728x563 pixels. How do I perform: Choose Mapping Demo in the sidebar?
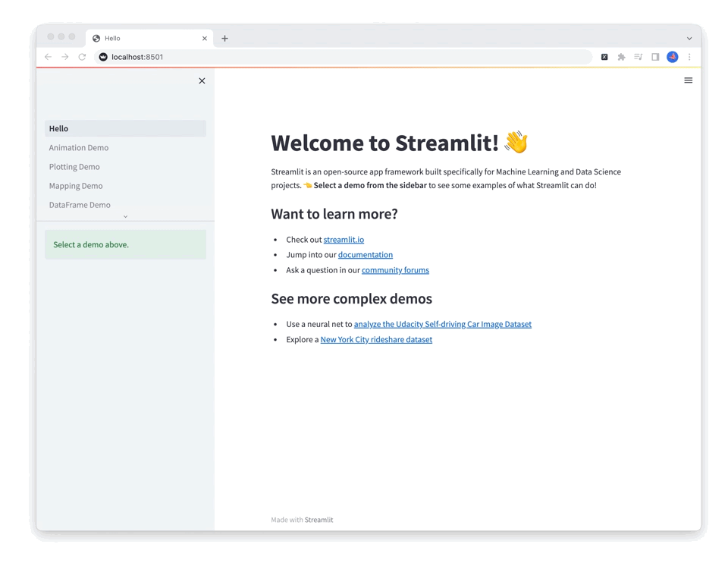75,185
